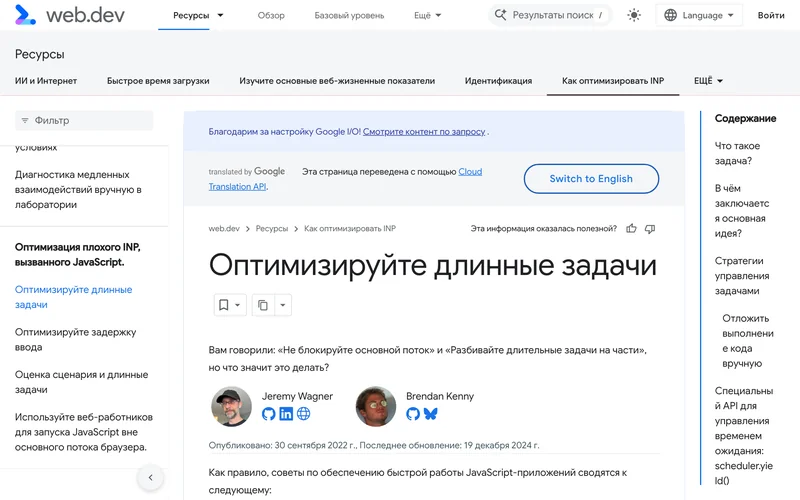Viewport: 800px width, 500px height.
Task: Click the thumbs up helpful icon
Action: (x=631, y=229)
